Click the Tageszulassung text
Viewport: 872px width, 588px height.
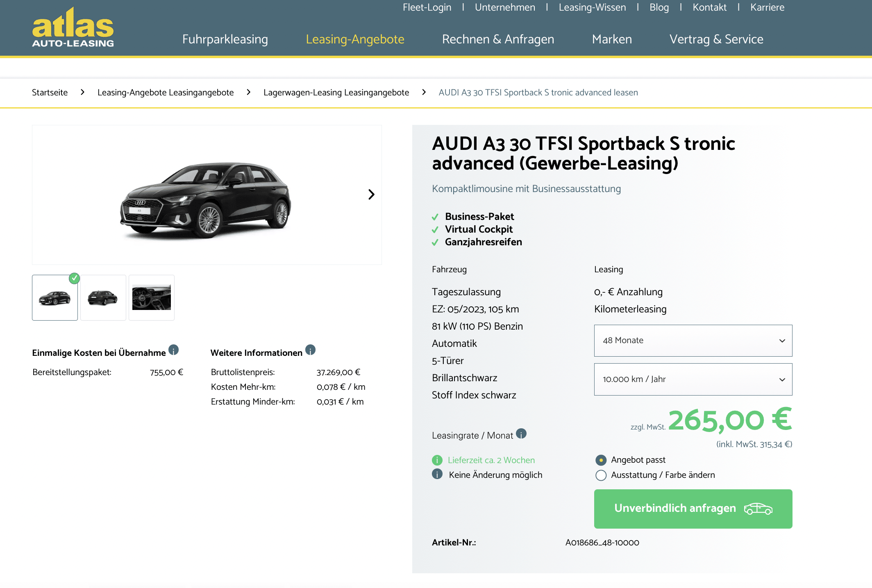click(x=466, y=292)
